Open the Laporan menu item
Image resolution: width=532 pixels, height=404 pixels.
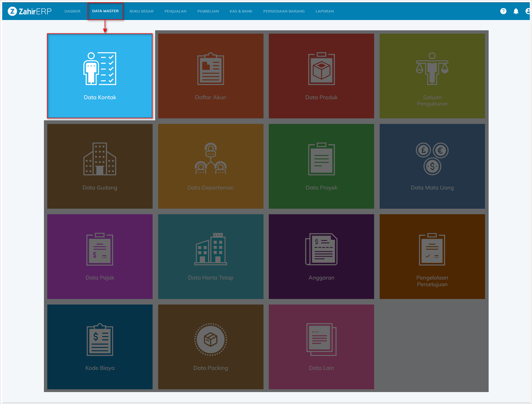[x=324, y=11]
